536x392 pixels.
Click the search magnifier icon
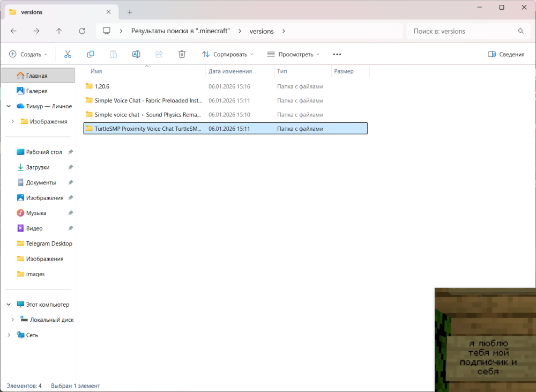[x=520, y=31]
